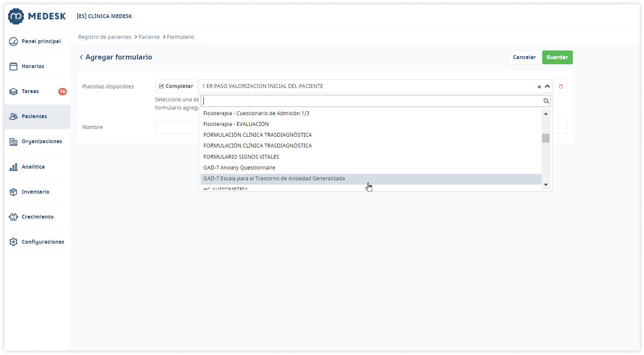Click the scrollbar down arrow
The height and width of the screenshot is (355, 644).
tap(546, 185)
